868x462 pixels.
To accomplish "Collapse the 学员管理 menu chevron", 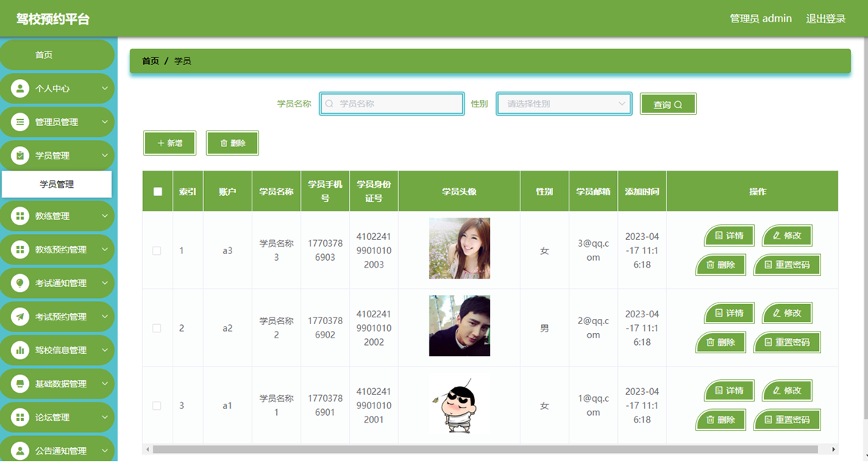I will [x=105, y=156].
